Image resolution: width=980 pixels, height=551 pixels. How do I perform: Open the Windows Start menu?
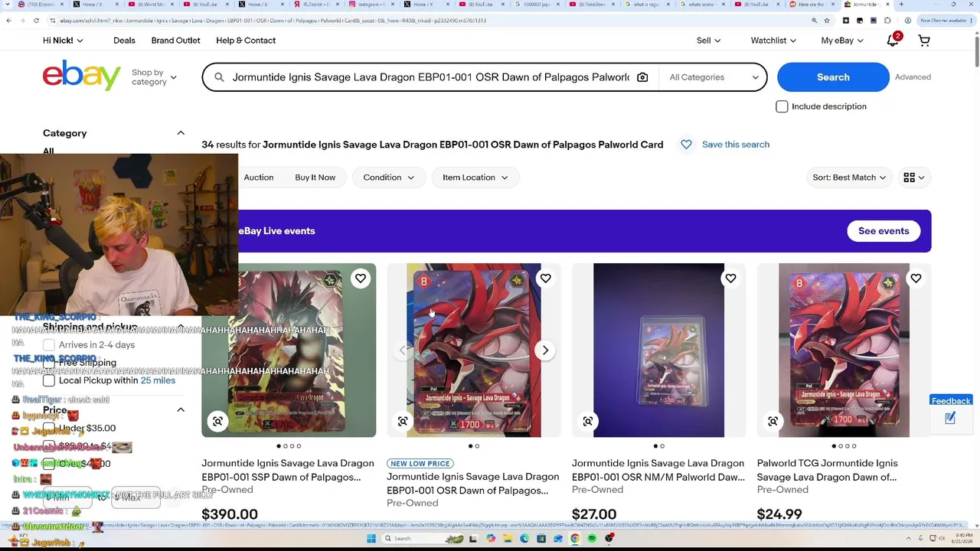point(371,539)
